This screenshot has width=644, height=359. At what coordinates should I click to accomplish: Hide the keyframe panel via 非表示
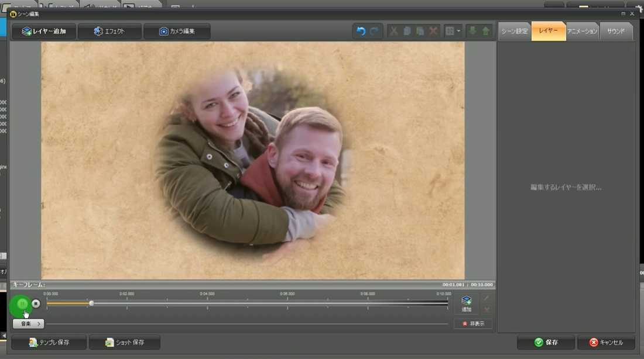[473, 323]
